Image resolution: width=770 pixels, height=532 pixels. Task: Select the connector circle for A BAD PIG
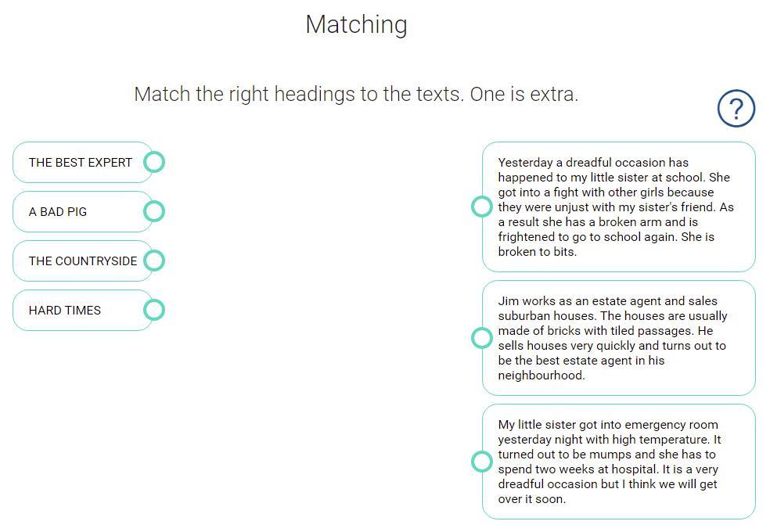pyautogui.click(x=155, y=211)
